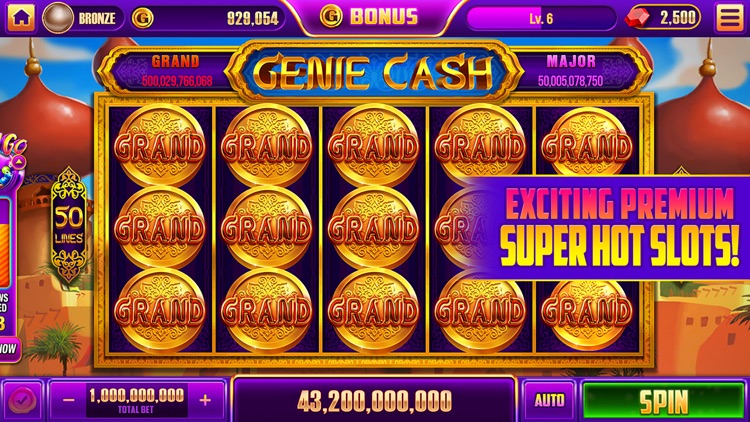Increase total bet with plus button
The height and width of the screenshot is (422, 750).
click(x=205, y=400)
